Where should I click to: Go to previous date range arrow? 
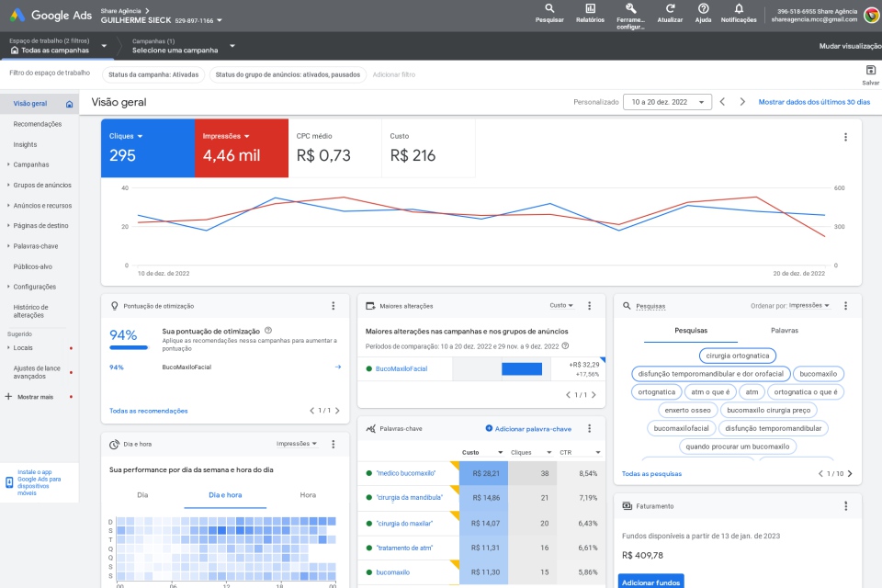(722, 102)
